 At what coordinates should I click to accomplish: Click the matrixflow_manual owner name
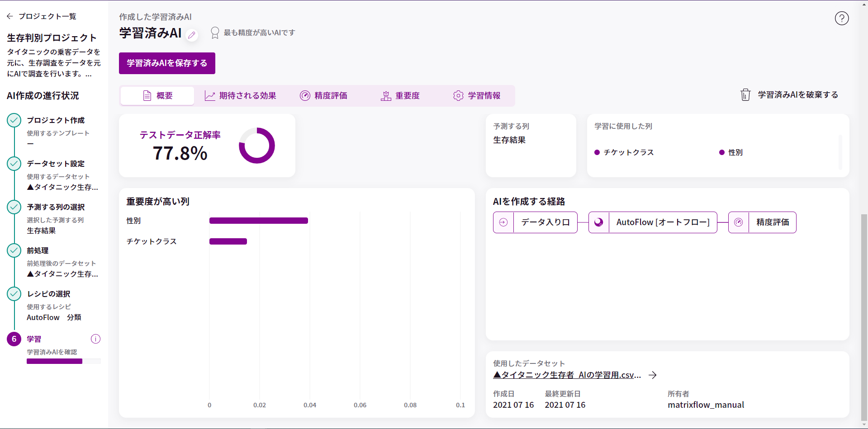pyautogui.click(x=706, y=405)
